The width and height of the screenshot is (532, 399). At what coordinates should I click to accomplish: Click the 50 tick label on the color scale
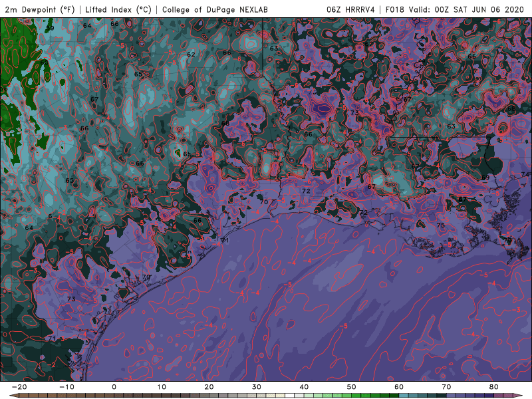click(x=352, y=387)
